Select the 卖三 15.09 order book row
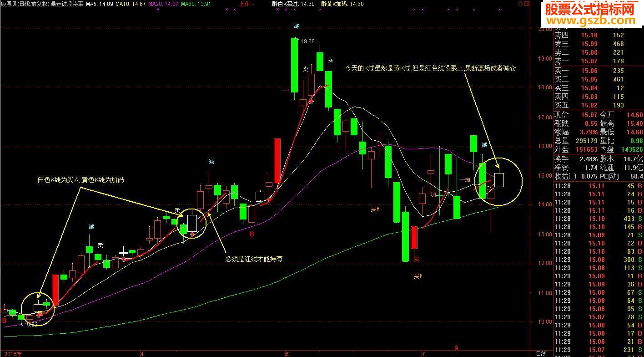The height and width of the screenshot is (357, 644). (x=599, y=44)
